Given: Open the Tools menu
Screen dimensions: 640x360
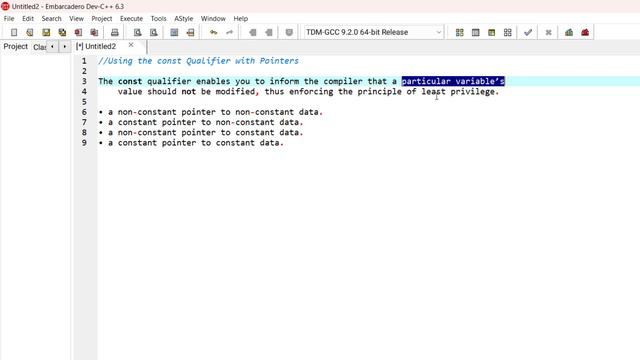Looking at the screenshot, I should click(x=158, y=18).
